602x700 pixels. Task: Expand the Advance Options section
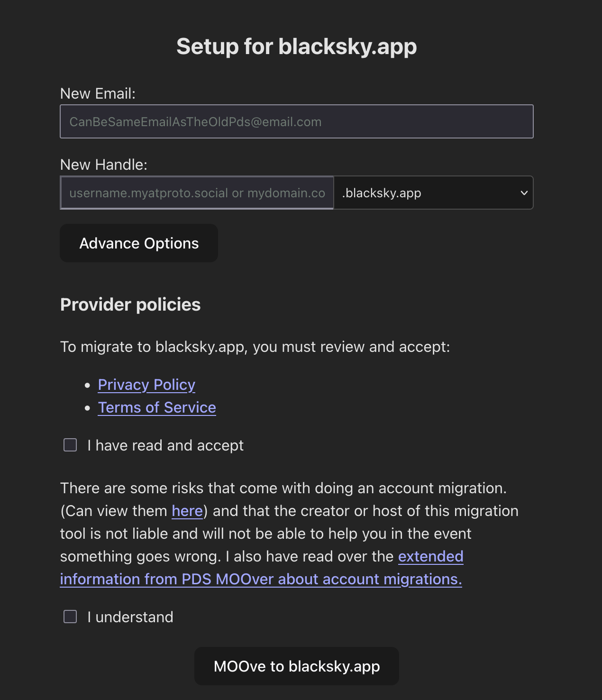click(139, 243)
